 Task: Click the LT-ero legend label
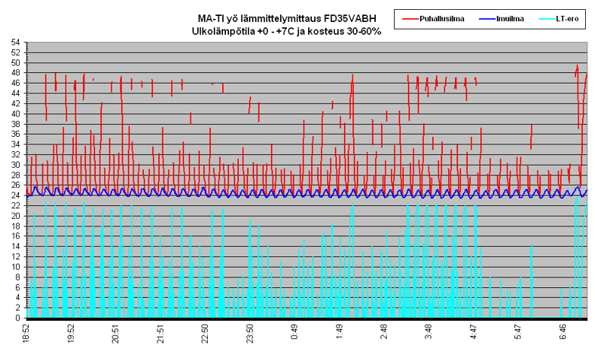(x=567, y=17)
